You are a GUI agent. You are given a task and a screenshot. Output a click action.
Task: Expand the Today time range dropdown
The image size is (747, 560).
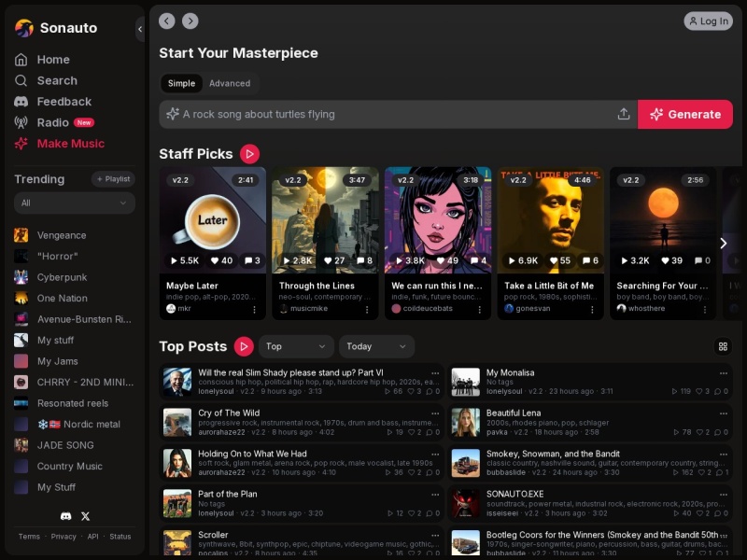coord(376,346)
